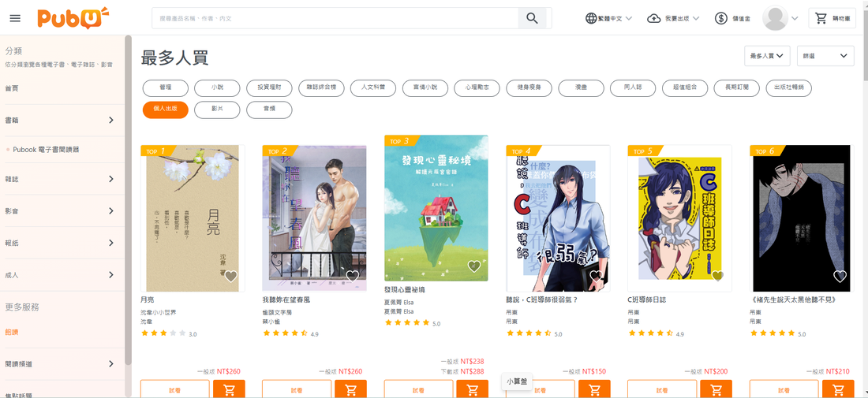Open the shopping cart 購物車 in header
Image resolution: width=868 pixels, height=398 pixels.
832,18
